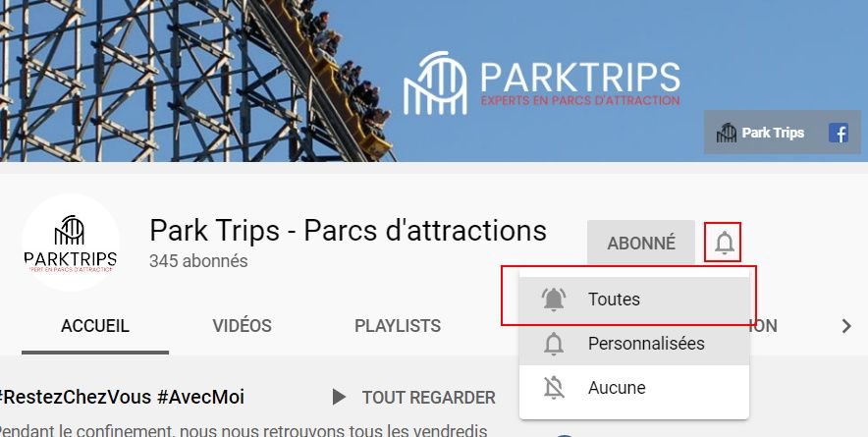The width and height of the screenshot is (868, 437).
Task: Click TOUT REGARDER to play all
Action: coord(428,398)
